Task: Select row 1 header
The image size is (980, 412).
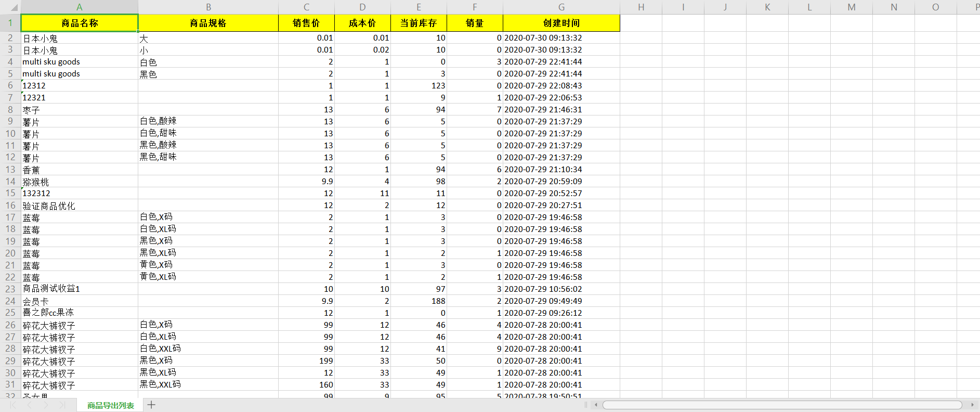Action: (x=10, y=23)
